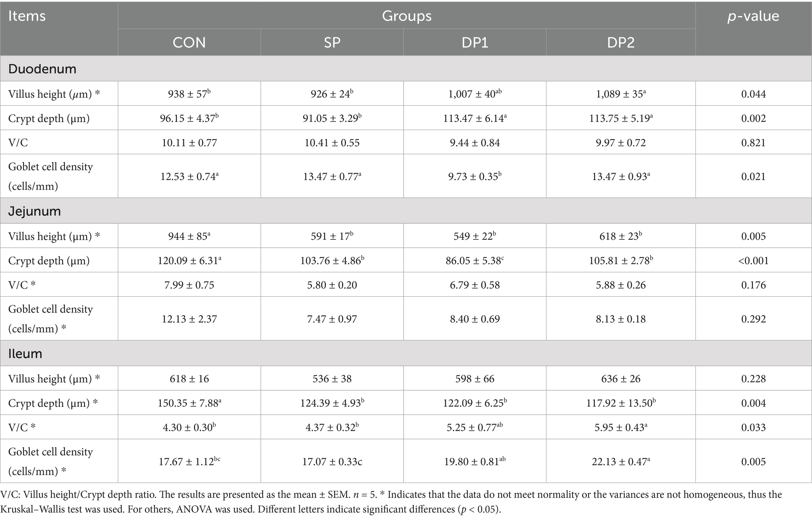Viewport: 812px width, 518px height.
Task: Select the SP column header
Action: pos(332,42)
